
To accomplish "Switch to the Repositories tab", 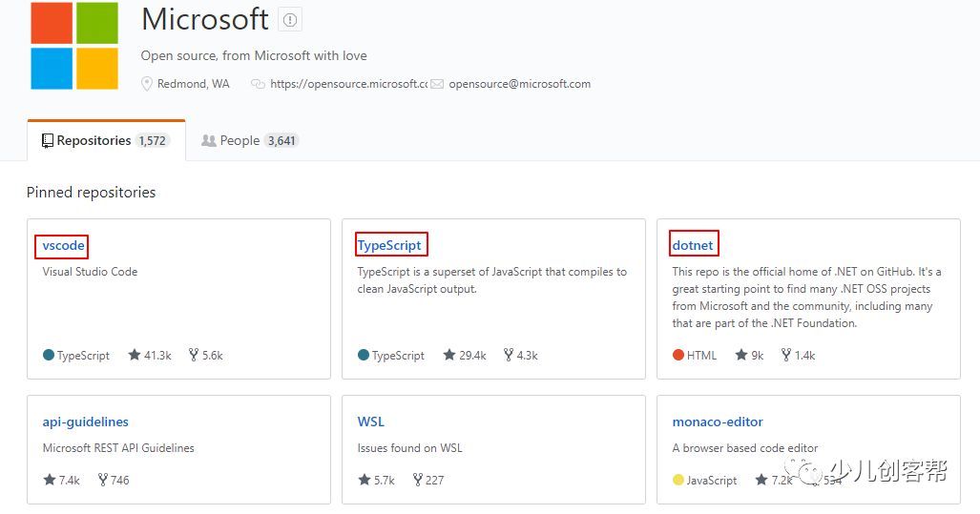I will coord(106,140).
